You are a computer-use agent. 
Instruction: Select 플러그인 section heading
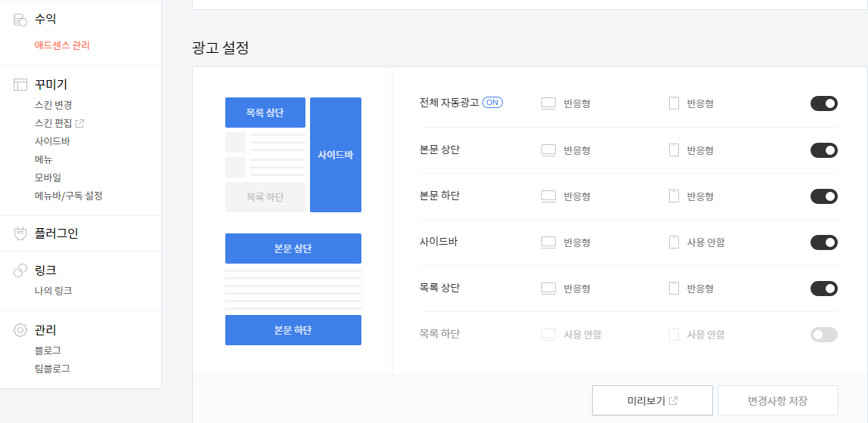pos(56,233)
